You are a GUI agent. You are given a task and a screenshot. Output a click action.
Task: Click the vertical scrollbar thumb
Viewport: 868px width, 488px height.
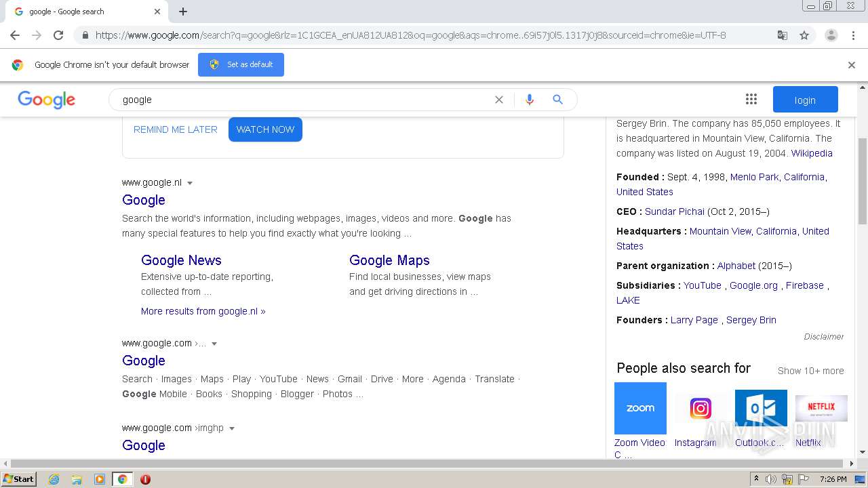[863, 181]
